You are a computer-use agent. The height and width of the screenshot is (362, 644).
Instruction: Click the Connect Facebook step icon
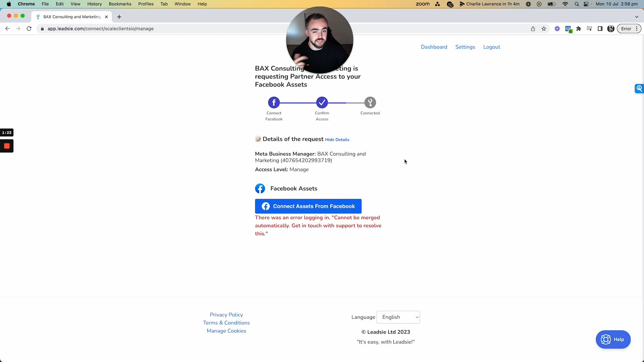click(274, 103)
